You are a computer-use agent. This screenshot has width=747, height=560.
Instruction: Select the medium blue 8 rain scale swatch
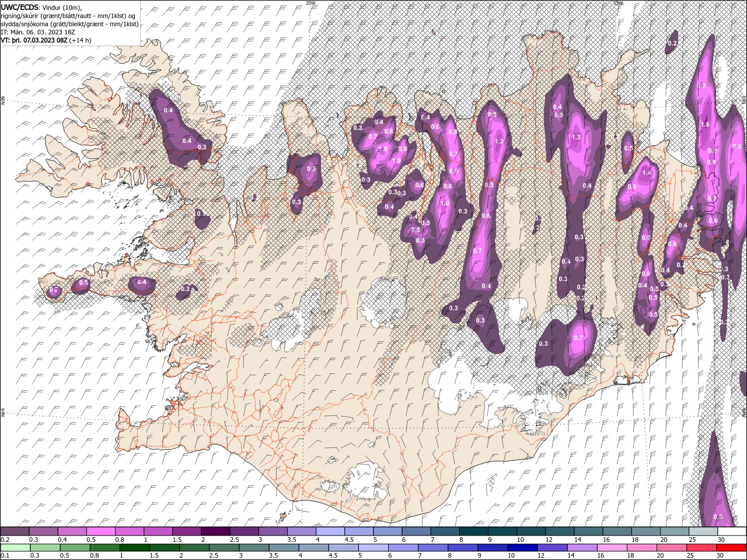pos(463,548)
